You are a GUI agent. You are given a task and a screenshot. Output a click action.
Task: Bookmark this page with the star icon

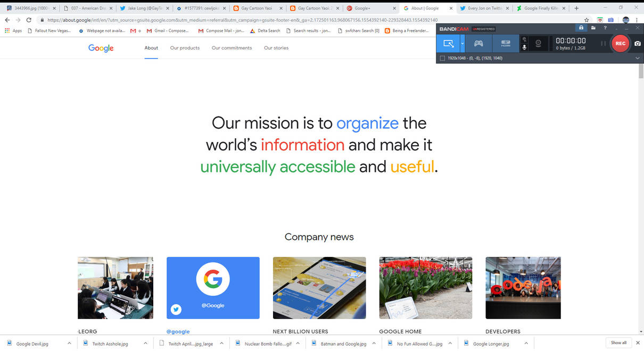click(x=587, y=20)
